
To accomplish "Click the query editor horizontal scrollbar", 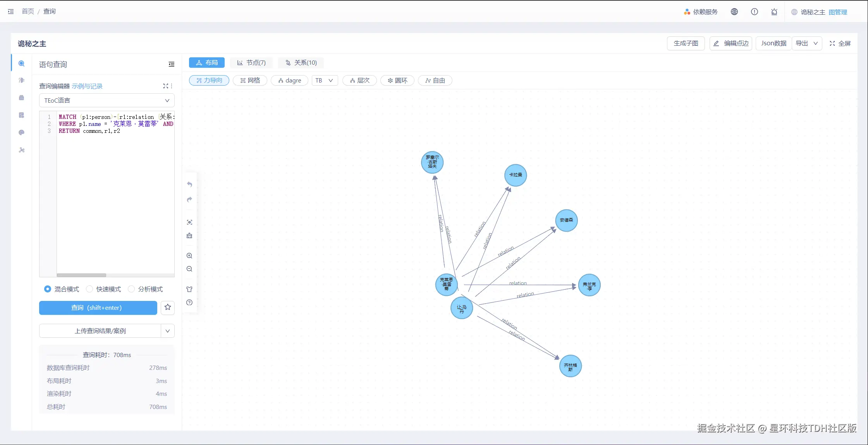I will pyautogui.click(x=81, y=275).
